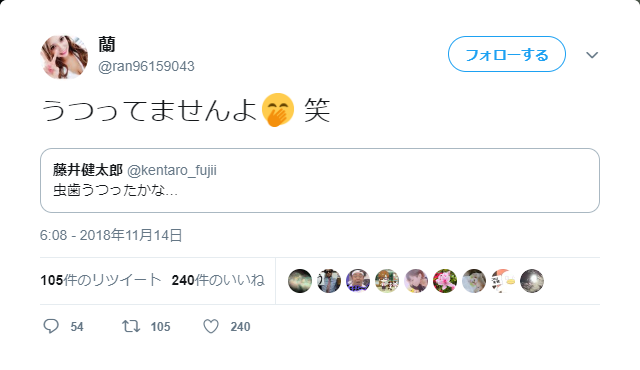Open liker avatar with pink flower
The image size is (640, 370).
point(445,281)
